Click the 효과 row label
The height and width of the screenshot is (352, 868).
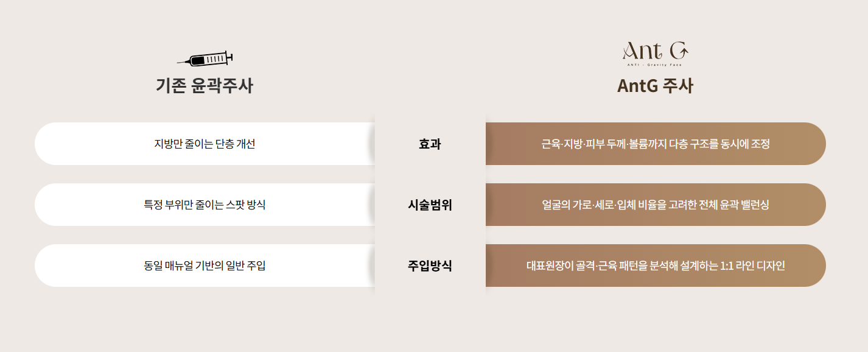point(430,144)
